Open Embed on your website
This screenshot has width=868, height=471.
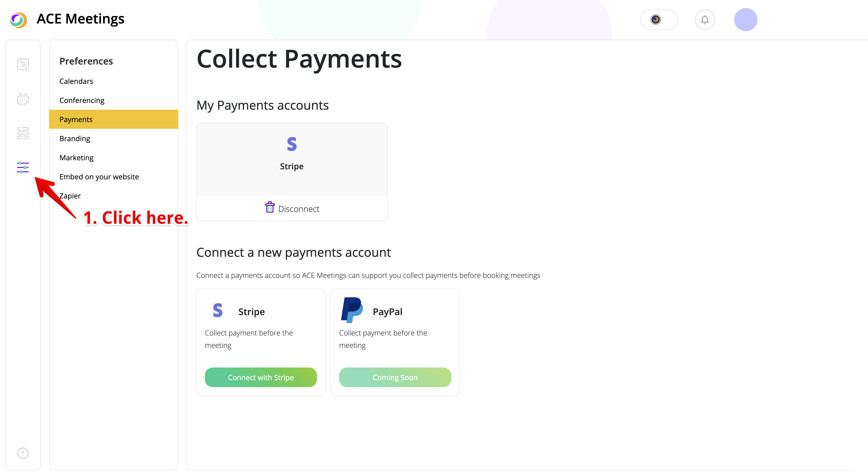pos(99,177)
